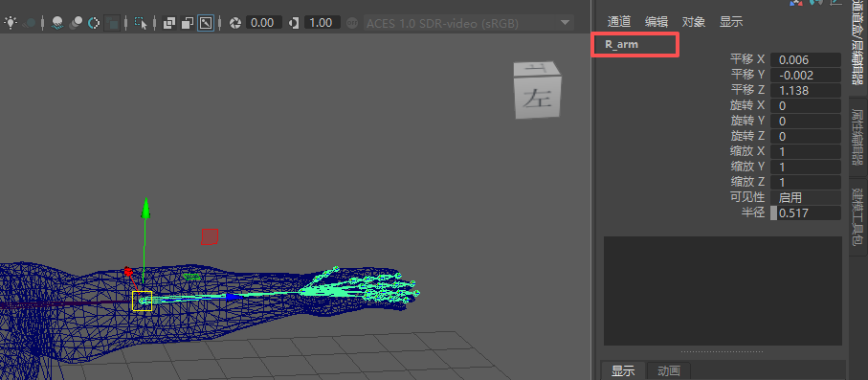Image resolution: width=868 pixels, height=380 pixels.
Task: Select the 平移 Z channel label
Action: pos(747,90)
